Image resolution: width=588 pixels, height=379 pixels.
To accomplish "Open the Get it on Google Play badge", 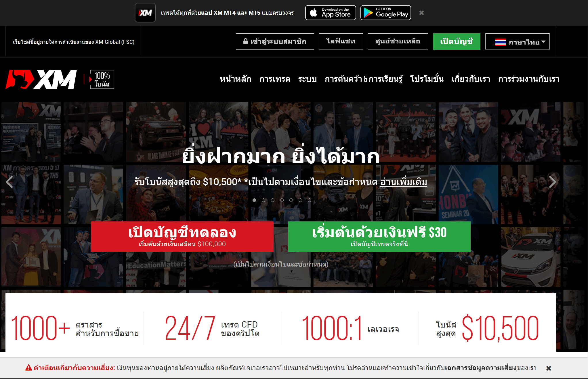I will tap(386, 13).
